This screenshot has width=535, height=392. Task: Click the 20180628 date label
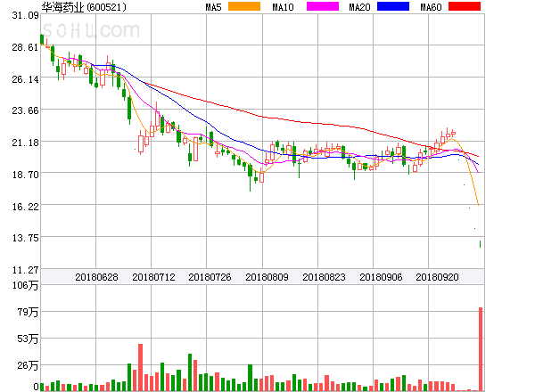(96, 277)
